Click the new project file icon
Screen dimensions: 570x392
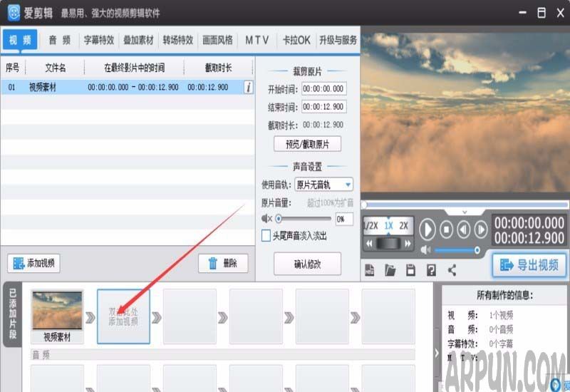click(x=369, y=270)
